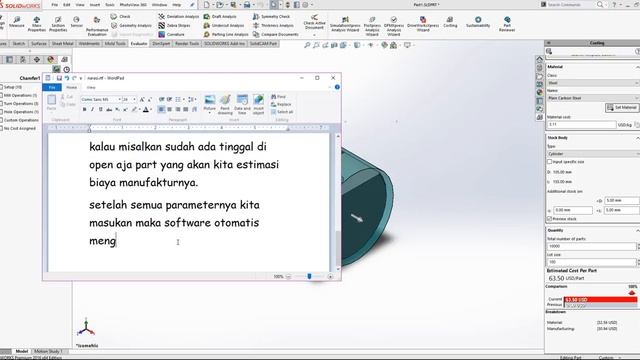Switch to the Sketch tab
Image resolution: width=640 pixels, height=360 pixels.
click(18, 43)
